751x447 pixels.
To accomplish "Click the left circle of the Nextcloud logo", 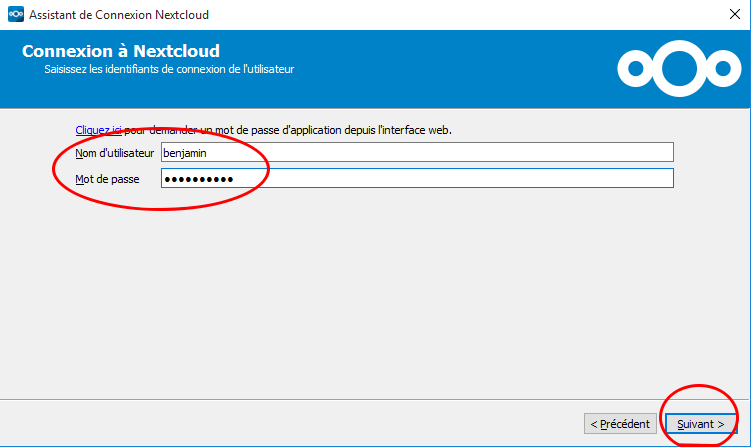I will coord(635,68).
